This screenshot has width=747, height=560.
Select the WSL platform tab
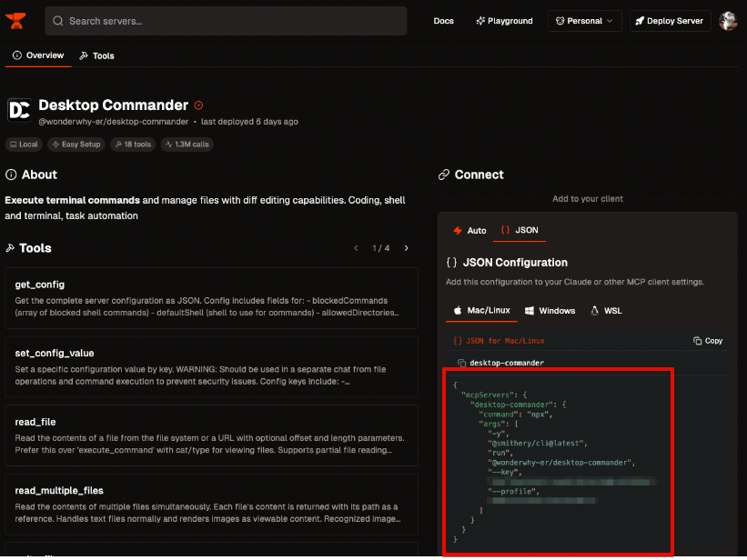[606, 311]
